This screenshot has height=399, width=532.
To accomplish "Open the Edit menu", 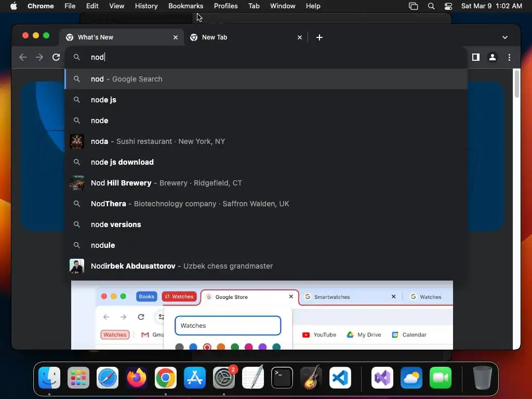I will tap(92, 6).
